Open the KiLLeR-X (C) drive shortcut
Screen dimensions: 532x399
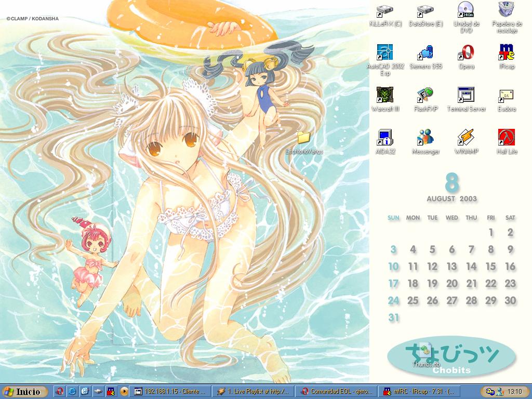click(385, 15)
